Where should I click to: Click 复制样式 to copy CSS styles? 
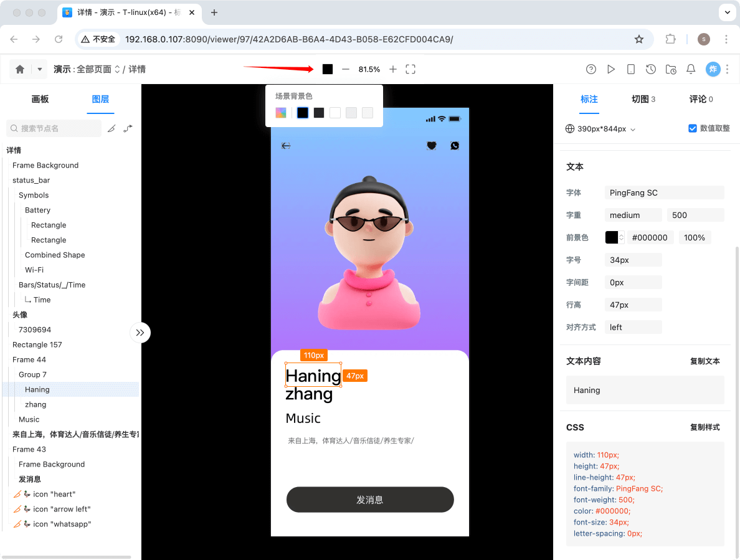tap(704, 427)
